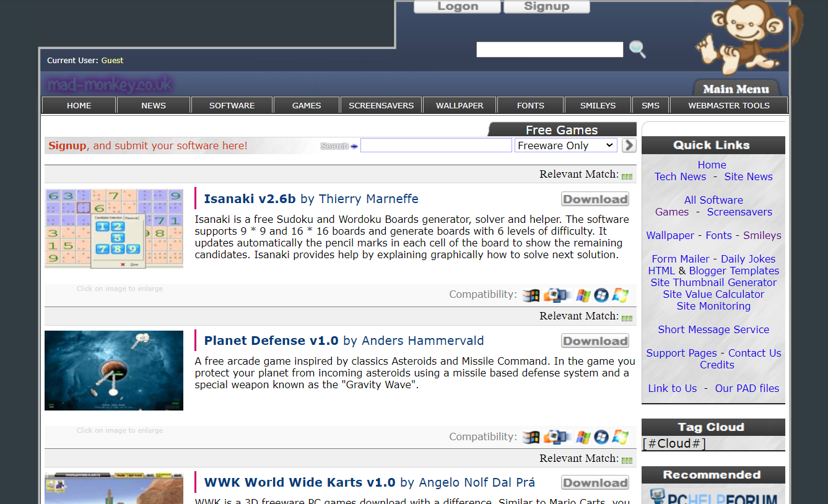Click the classic Windows flag icon in Isanaki's compatibility row
Screen dimensions: 828x504
(531, 295)
